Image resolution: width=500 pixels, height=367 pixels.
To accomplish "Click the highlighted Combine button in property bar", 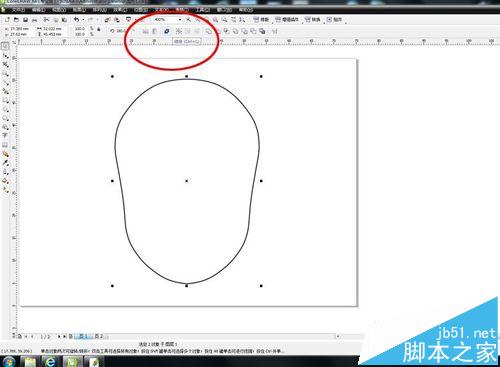I will click(x=167, y=31).
